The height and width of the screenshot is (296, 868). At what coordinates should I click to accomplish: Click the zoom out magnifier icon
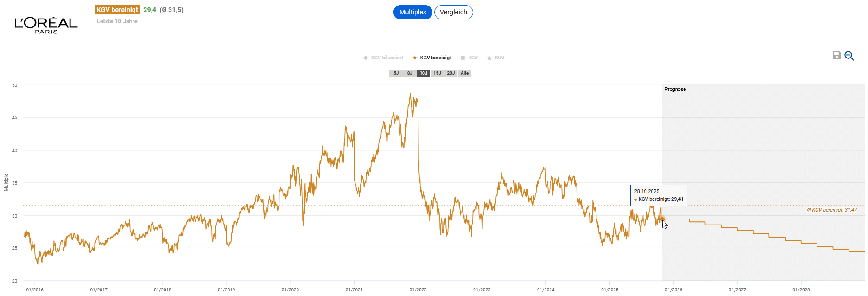(x=849, y=56)
